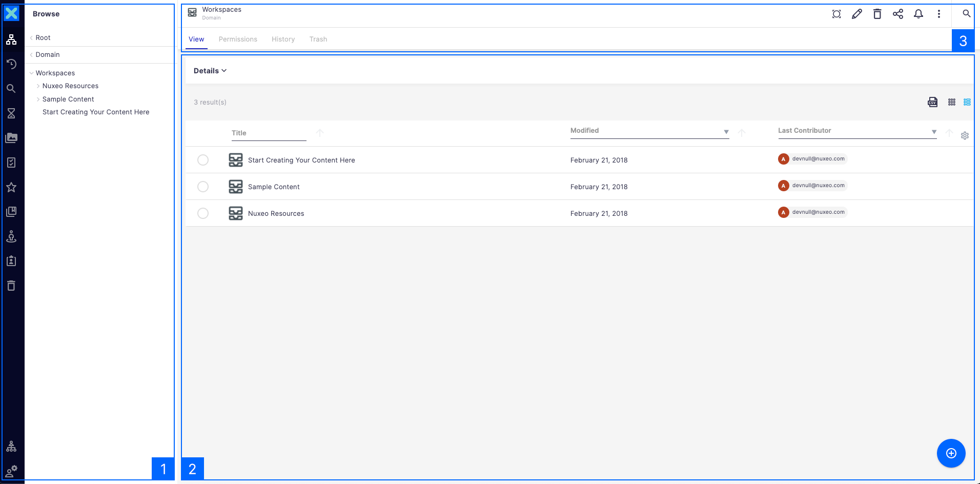980x484 pixels.
Task: Open the Assets pictures sidebar icon
Action: 11,138
